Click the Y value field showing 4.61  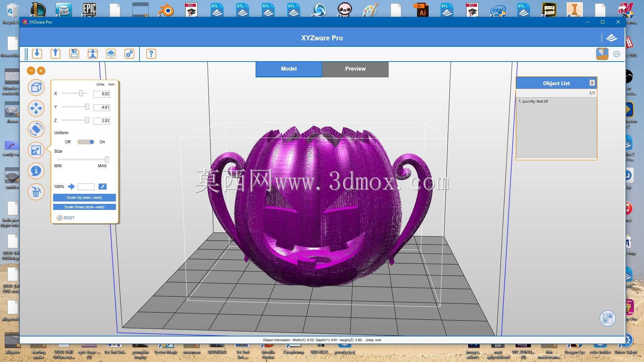pos(102,107)
